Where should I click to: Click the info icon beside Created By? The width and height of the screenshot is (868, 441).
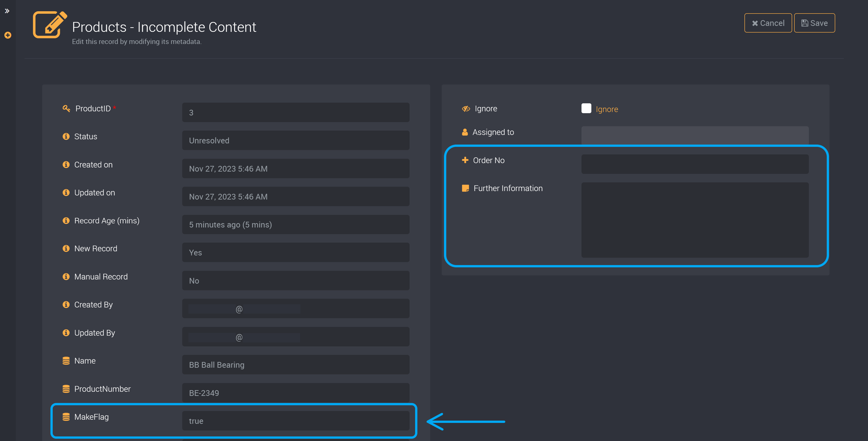tap(66, 304)
